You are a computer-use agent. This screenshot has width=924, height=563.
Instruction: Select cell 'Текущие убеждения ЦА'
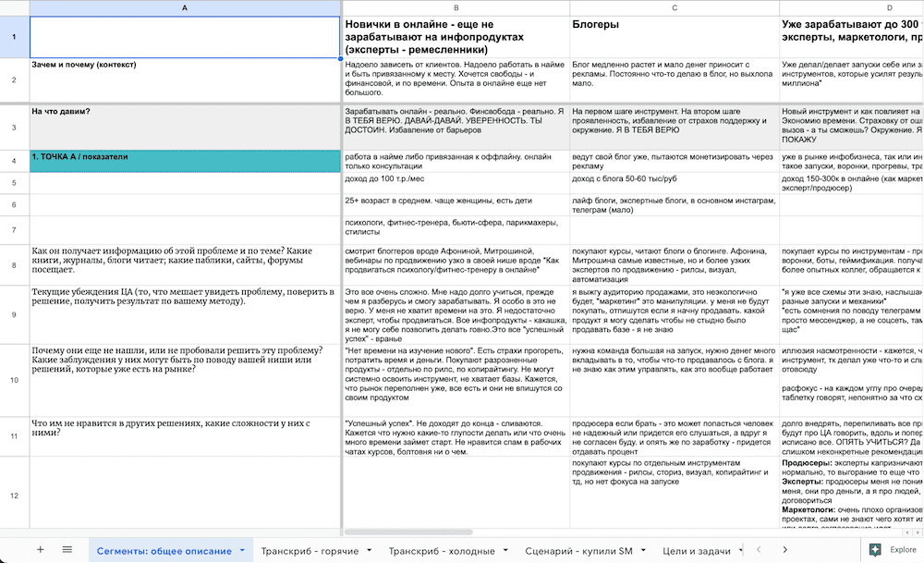point(185,315)
